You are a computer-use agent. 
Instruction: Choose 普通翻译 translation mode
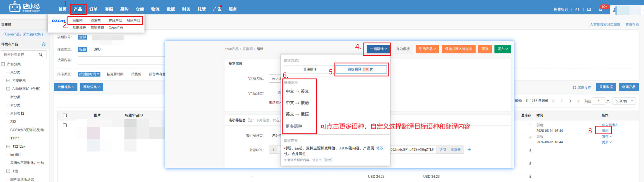[x=310, y=69]
